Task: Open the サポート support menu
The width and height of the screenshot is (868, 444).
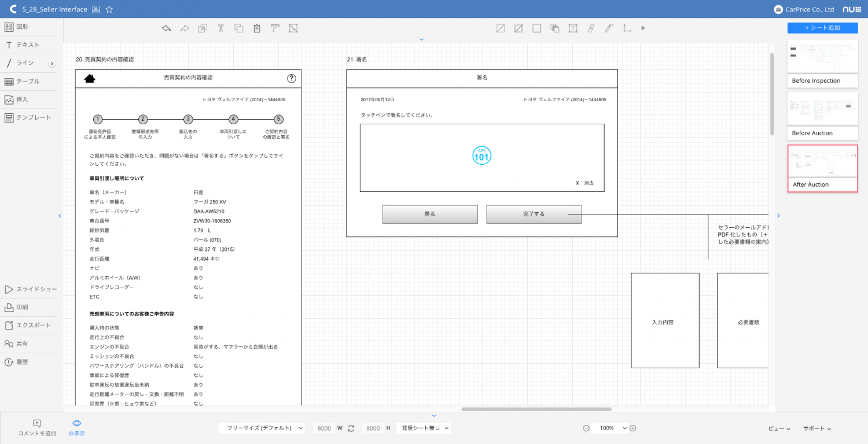Action: [x=816, y=428]
